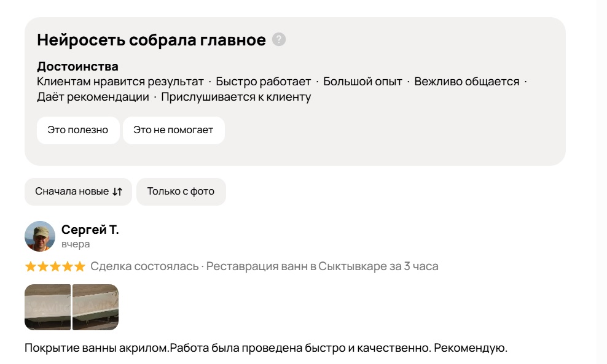Click the third rating star
607x364 pixels.
(55, 266)
